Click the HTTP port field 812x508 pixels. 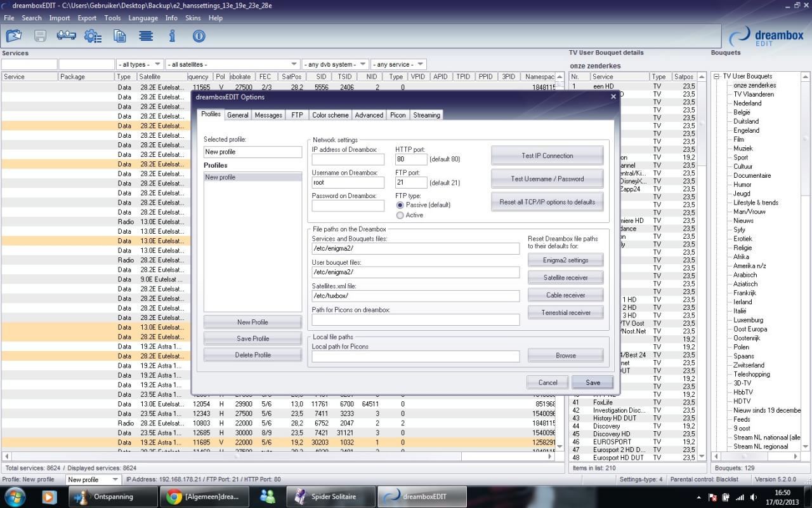(x=411, y=159)
